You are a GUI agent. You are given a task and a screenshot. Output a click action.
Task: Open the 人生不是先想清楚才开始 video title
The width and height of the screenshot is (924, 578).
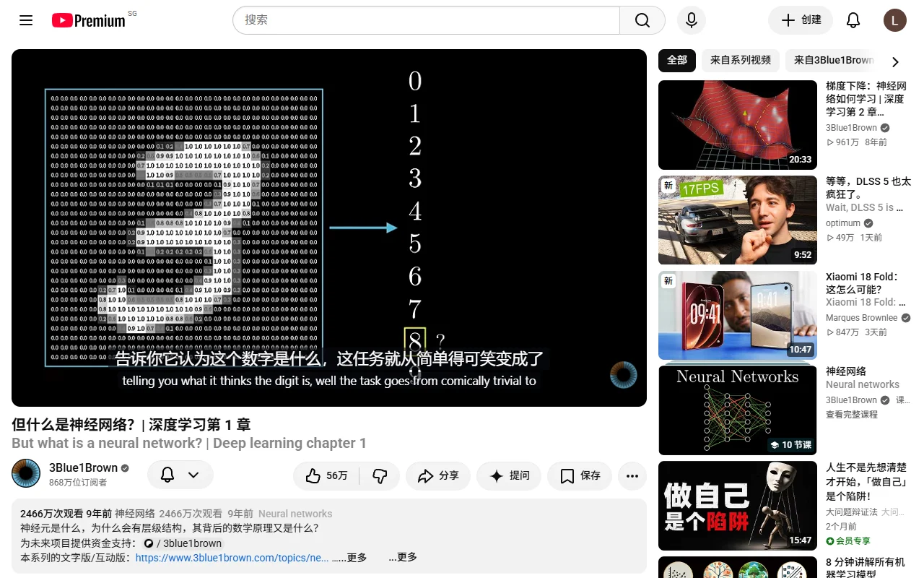(x=866, y=481)
